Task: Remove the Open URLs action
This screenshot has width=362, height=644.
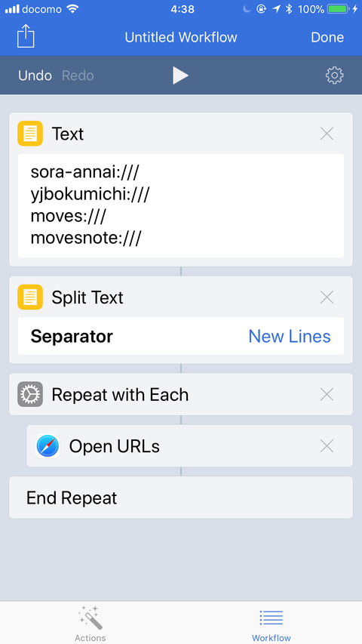Action: [x=327, y=446]
